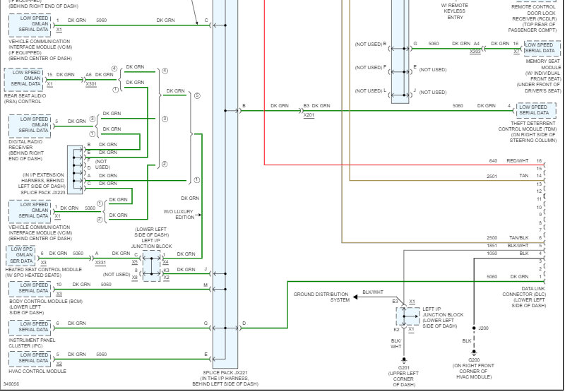Click the HVAC CONTROL MODULE label
The width and height of the screenshot is (565, 392).
(x=37, y=371)
